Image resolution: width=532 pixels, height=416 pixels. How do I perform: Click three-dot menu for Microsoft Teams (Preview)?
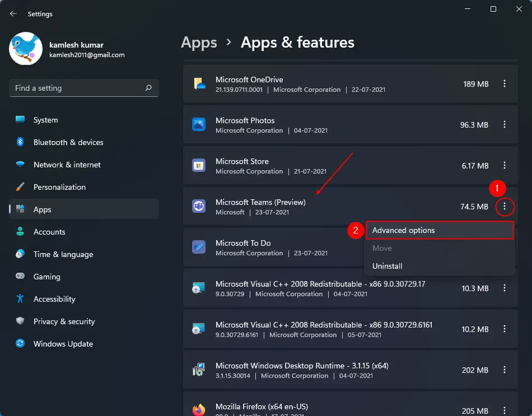[x=505, y=206]
